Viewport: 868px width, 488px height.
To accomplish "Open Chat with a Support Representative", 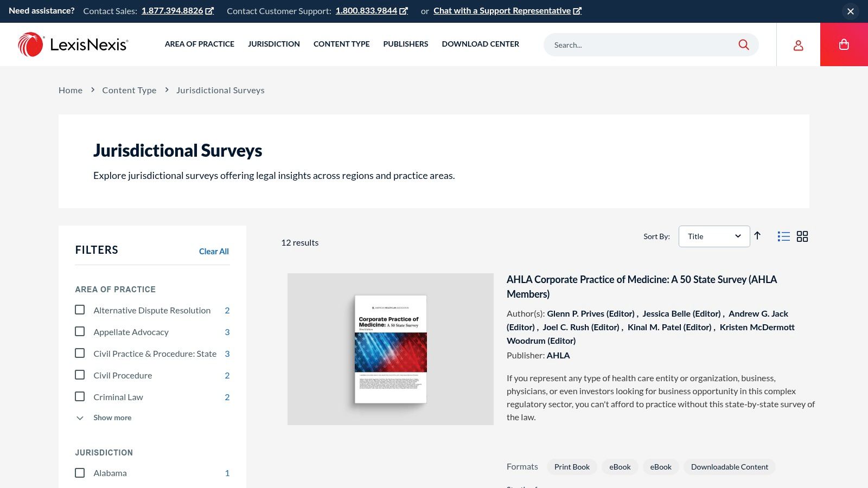I will click(x=503, y=10).
